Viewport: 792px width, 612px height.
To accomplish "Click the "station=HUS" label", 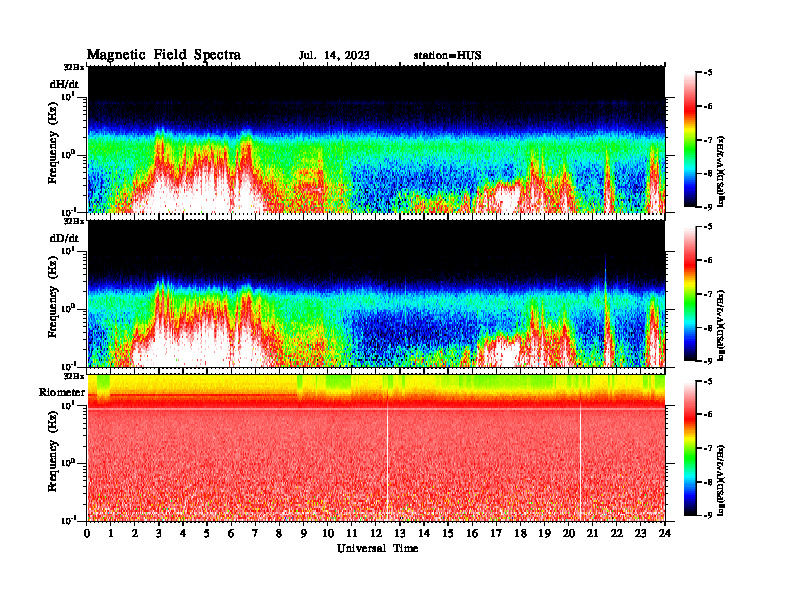I will coord(448,56).
